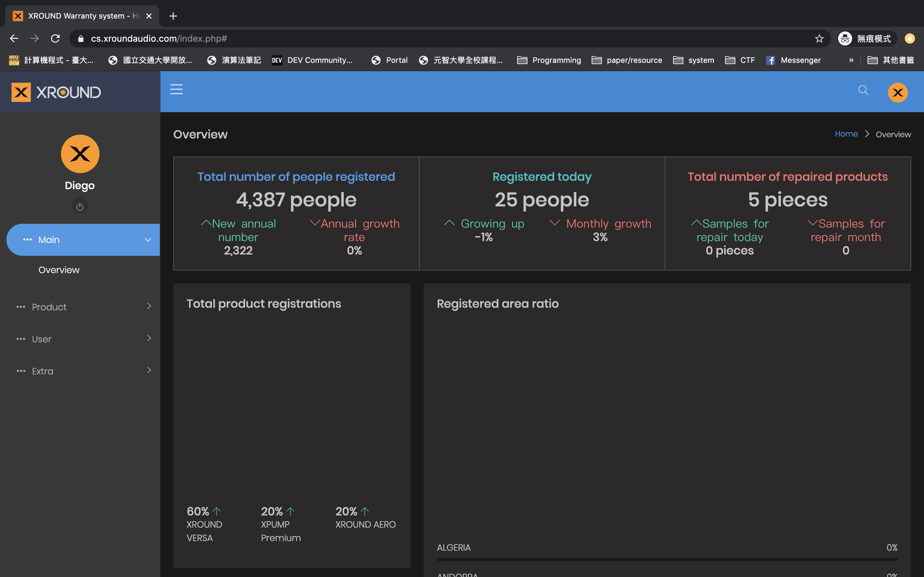Expand the Product menu

(83, 307)
